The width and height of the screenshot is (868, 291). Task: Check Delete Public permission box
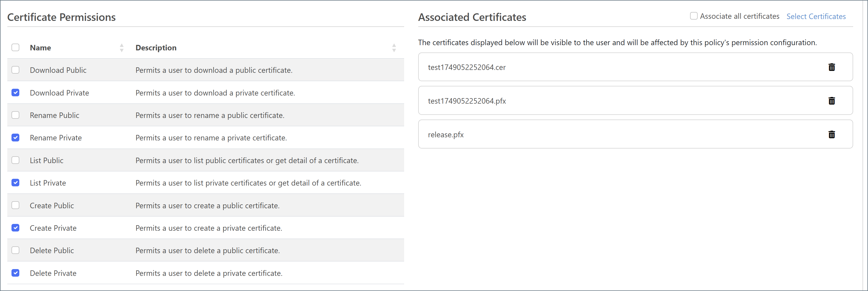(15, 250)
